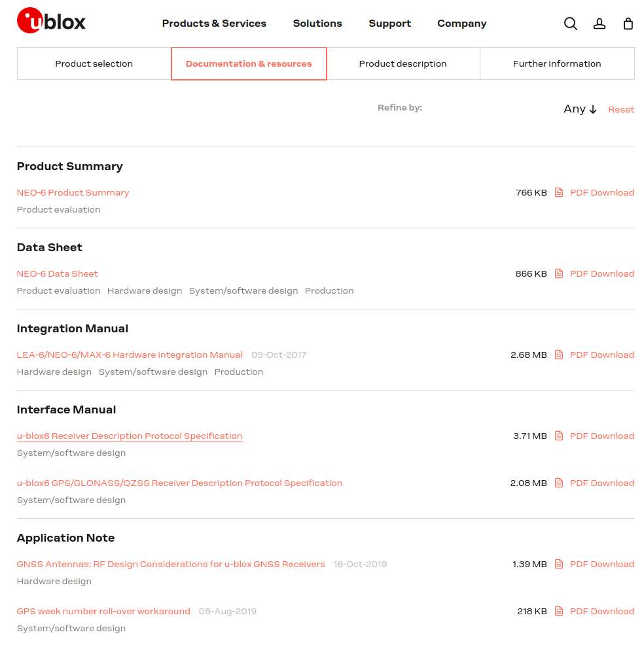Open the Solutions menu

click(x=317, y=24)
